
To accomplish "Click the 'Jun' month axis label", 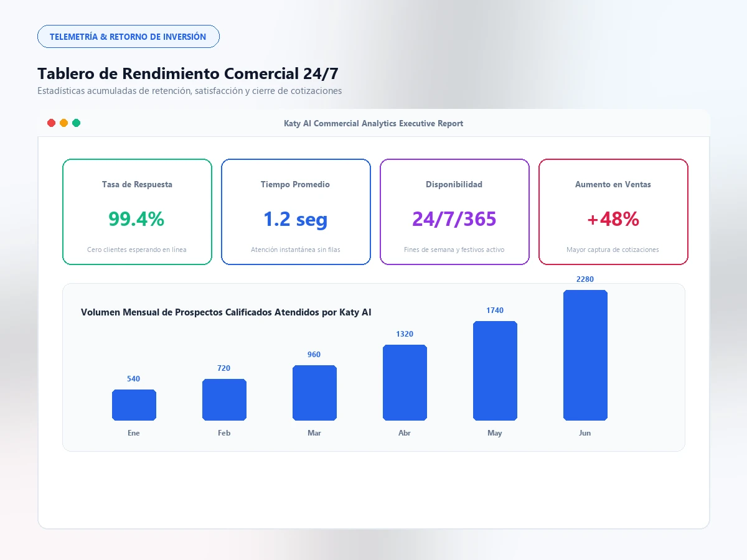I will (585, 433).
